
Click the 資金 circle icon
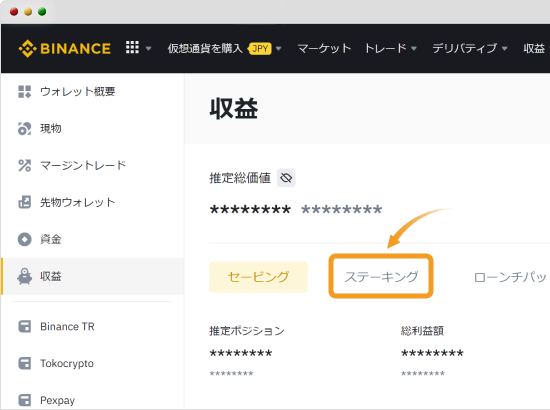pos(25,239)
